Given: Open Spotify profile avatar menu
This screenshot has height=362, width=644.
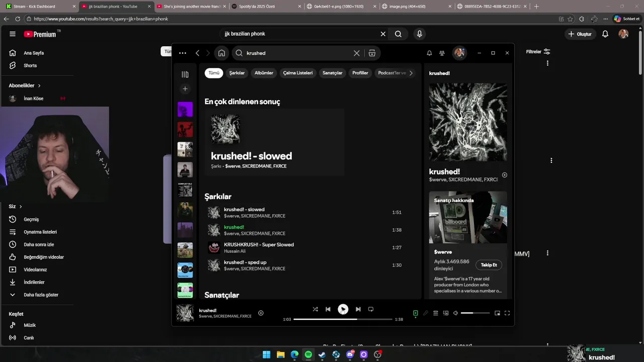Looking at the screenshot, I should pyautogui.click(x=459, y=53).
